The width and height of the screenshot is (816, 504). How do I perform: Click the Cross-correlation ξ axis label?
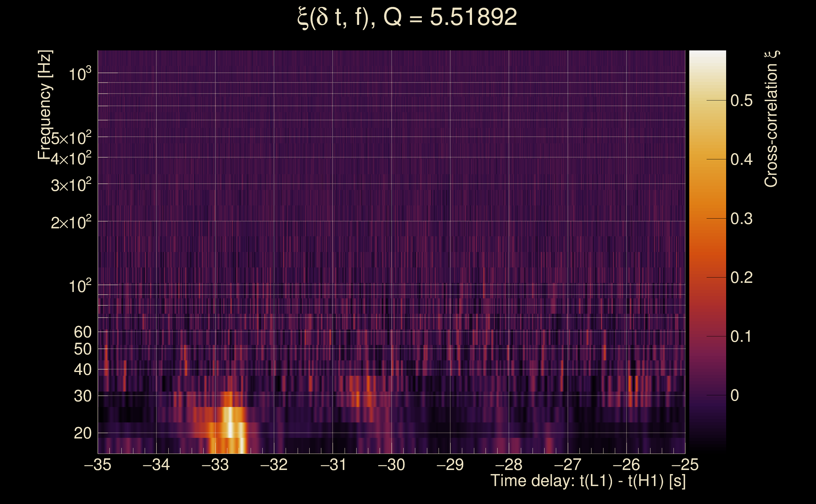coord(771,119)
